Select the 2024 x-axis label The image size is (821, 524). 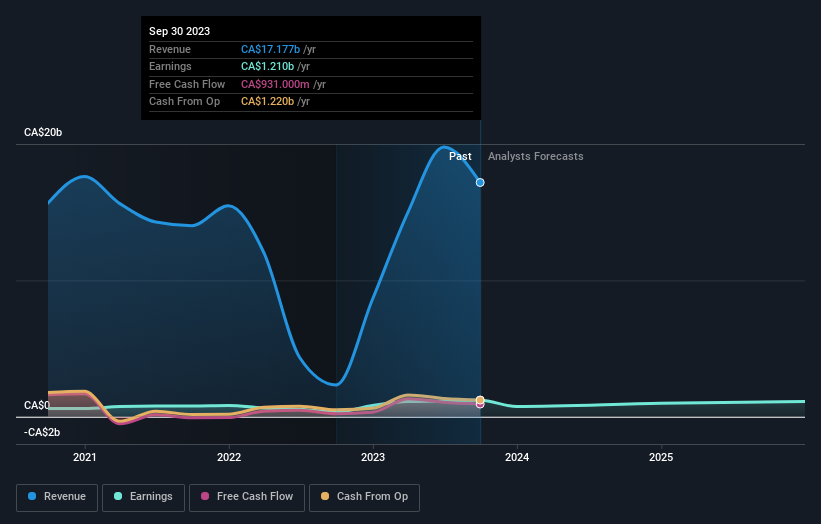click(517, 457)
